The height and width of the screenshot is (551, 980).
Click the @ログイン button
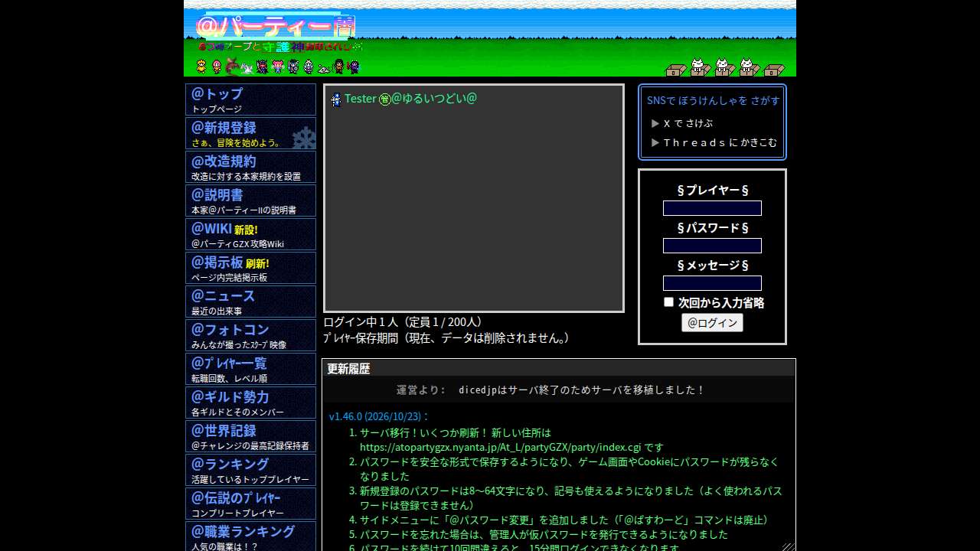pyautogui.click(x=712, y=323)
